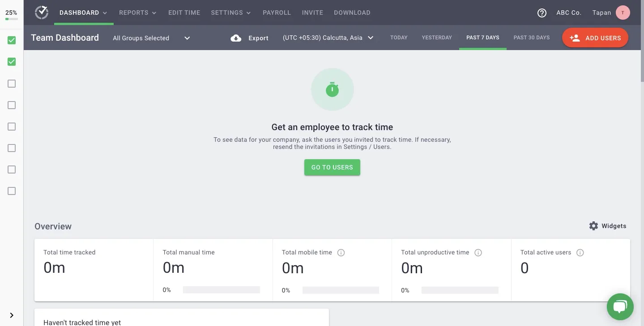Viewport: 644px width, 326px height.
Task: Click the Tapan user name
Action: (601, 13)
